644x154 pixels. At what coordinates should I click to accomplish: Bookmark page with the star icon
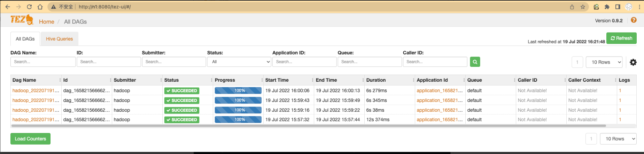pyautogui.click(x=583, y=7)
